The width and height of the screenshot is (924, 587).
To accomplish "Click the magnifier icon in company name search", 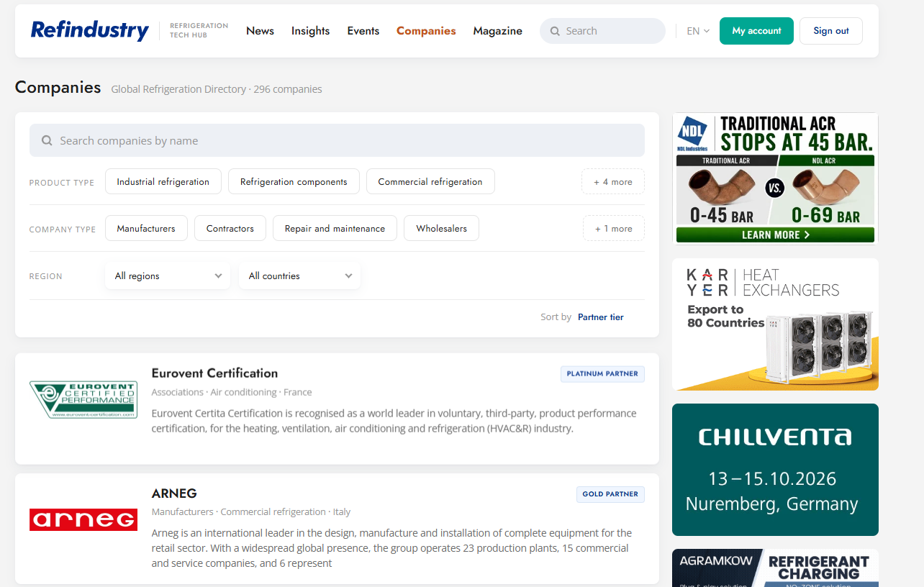I will 47,141.
